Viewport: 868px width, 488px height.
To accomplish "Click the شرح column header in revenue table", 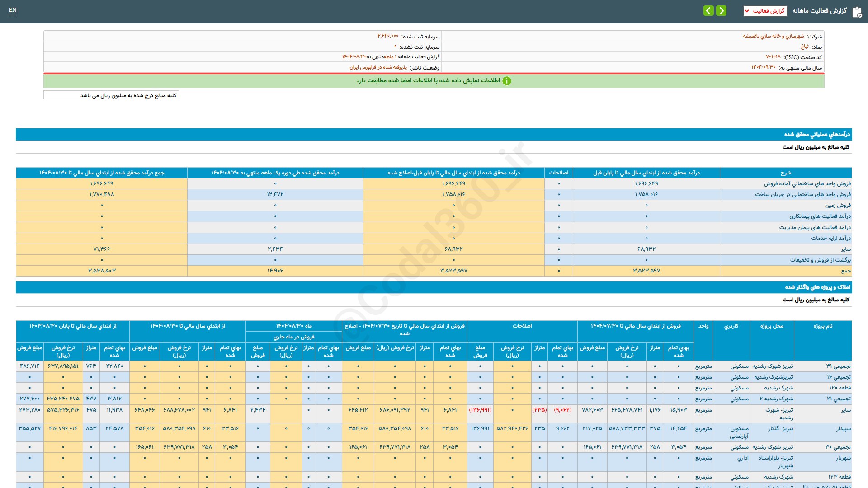I will [x=786, y=173].
